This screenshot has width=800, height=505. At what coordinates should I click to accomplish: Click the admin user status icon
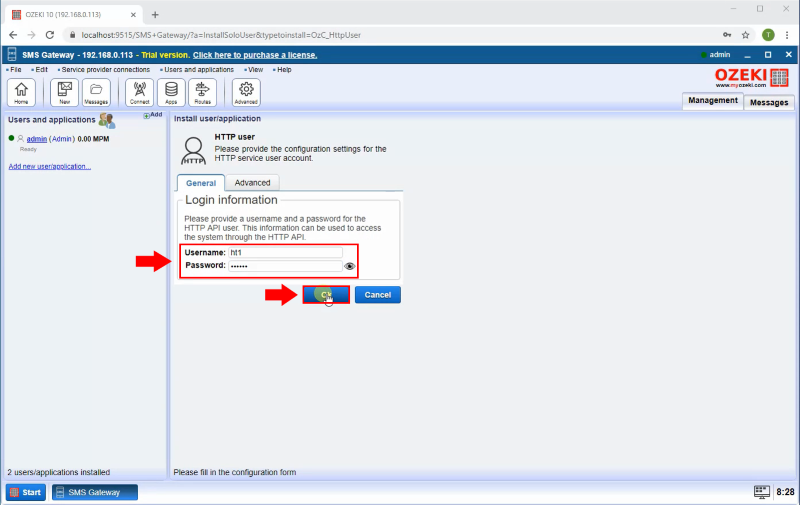pyautogui.click(x=704, y=55)
